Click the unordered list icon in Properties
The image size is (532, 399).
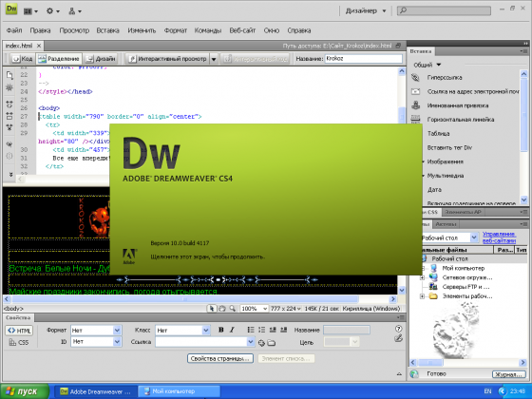click(x=251, y=330)
